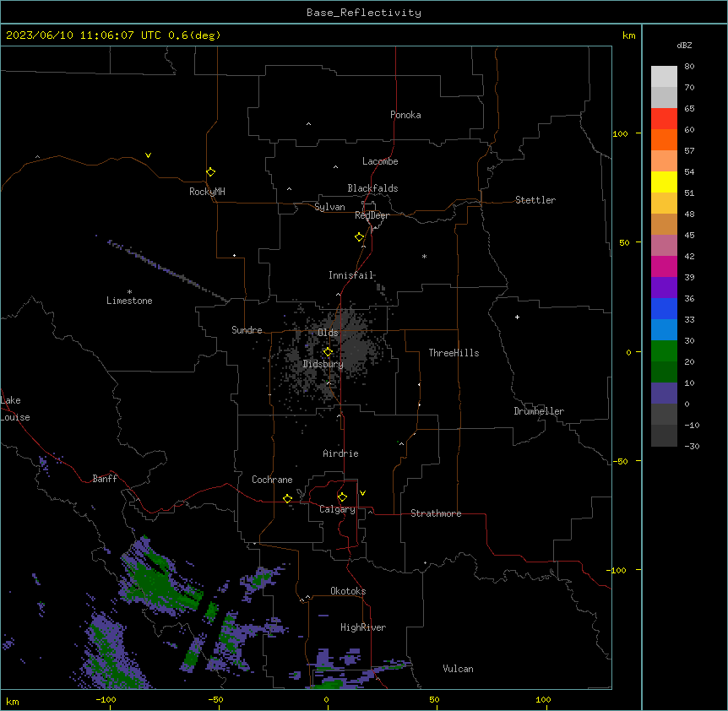Image resolution: width=728 pixels, height=711 pixels.
Task: Select the HighRiver label
Action: [x=363, y=627]
